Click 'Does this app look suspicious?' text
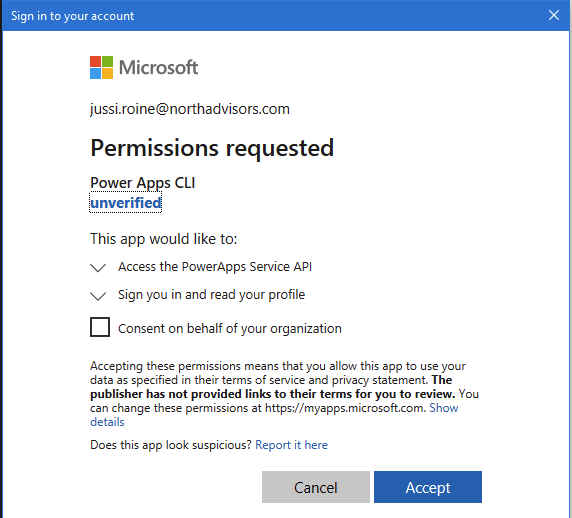 (171, 445)
